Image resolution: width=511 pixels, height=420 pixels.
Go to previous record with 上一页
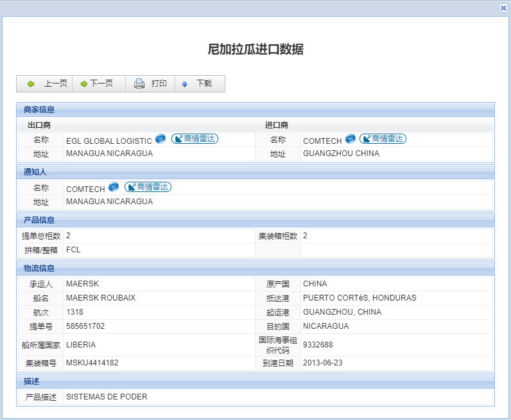46,83
